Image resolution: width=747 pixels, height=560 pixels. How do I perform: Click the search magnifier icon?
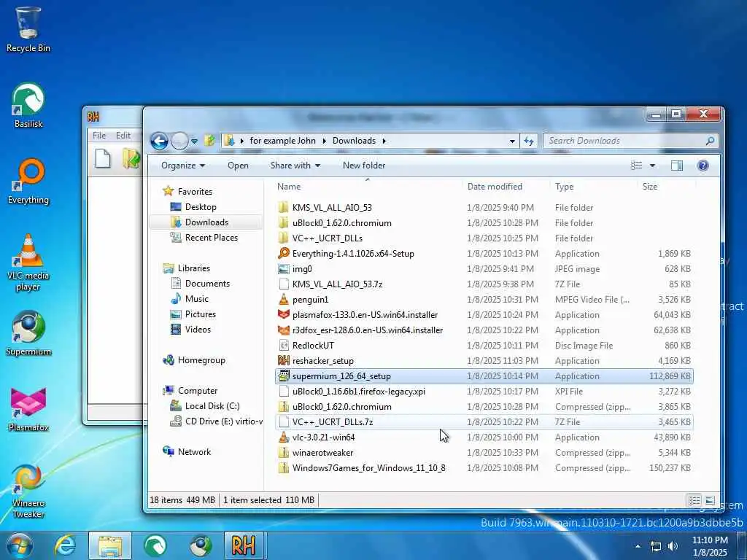(x=710, y=141)
